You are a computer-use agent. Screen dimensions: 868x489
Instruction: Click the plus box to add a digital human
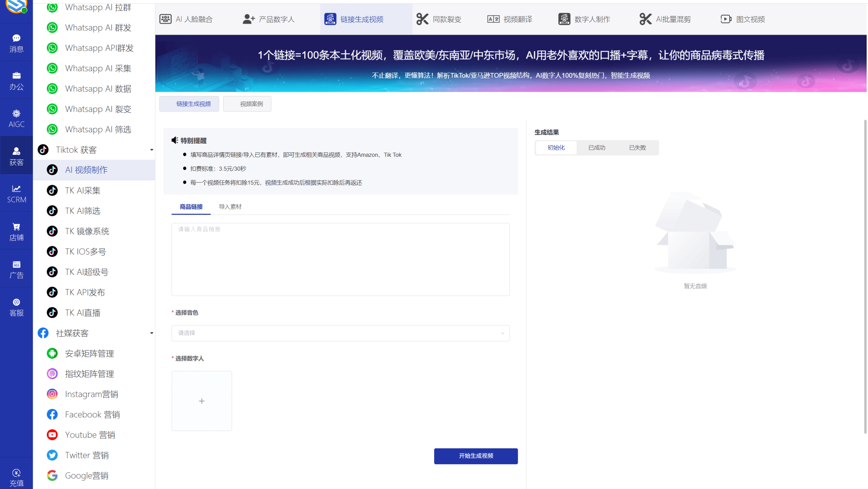202,401
